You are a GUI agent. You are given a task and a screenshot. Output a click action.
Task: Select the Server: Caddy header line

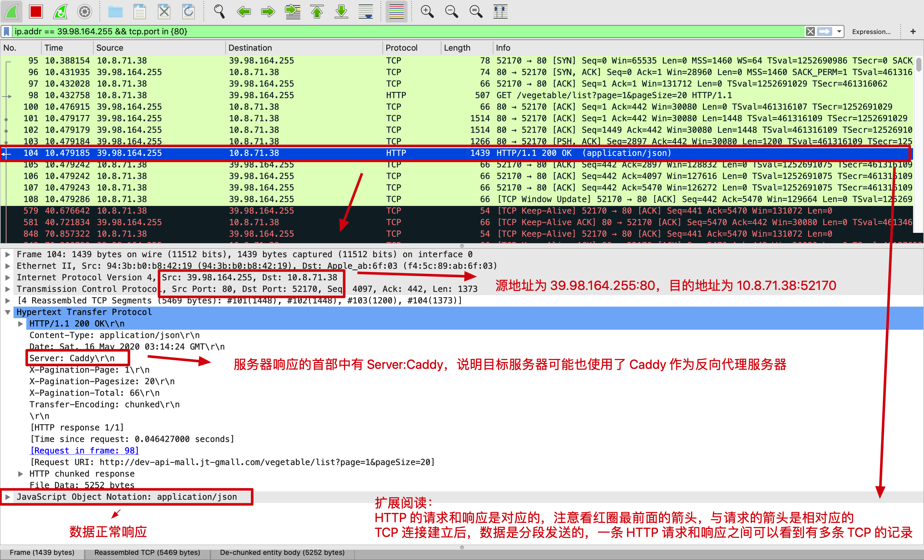click(x=72, y=358)
